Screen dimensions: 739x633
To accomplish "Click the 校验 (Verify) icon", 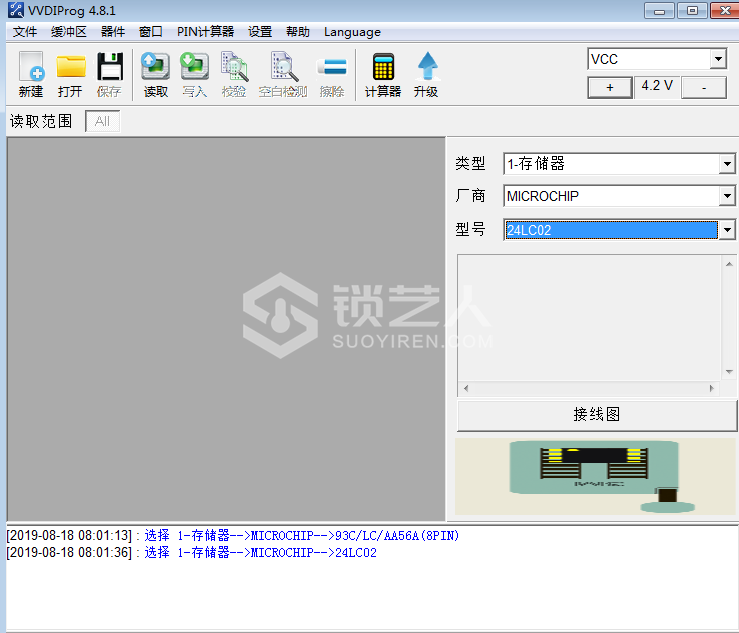I will (234, 74).
